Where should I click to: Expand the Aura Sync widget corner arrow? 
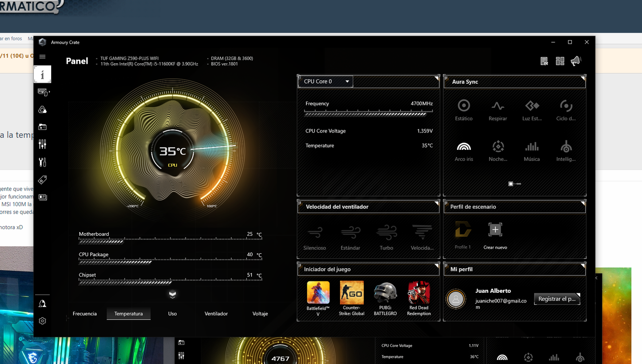(583, 78)
